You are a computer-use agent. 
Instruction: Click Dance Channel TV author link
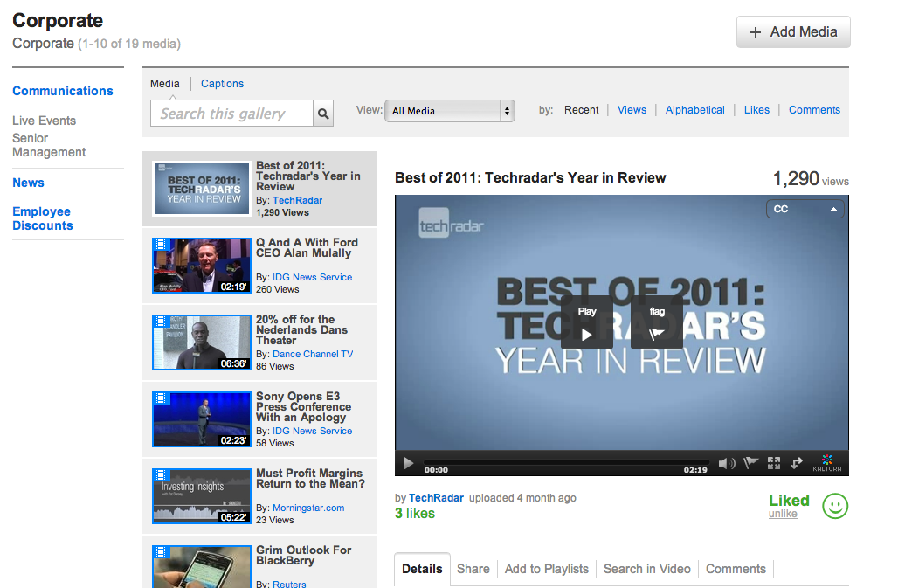pos(313,354)
